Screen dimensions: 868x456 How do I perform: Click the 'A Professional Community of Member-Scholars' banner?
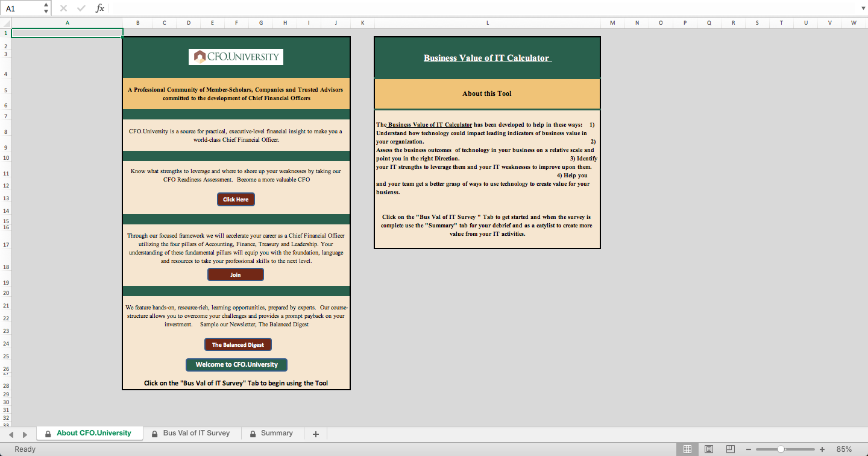point(236,93)
